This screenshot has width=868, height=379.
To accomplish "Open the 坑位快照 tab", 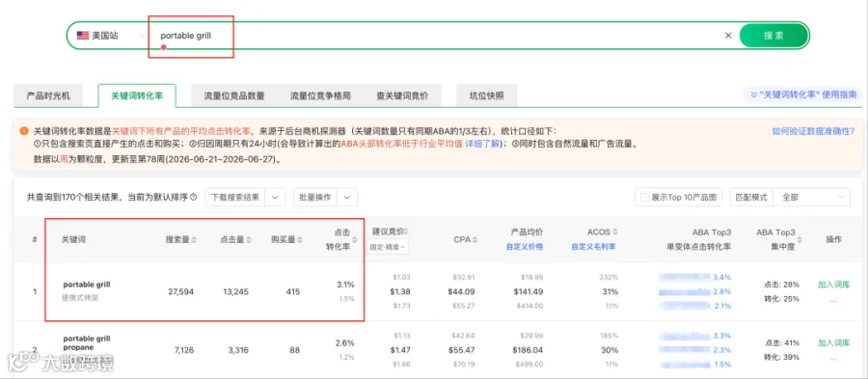I will (x=487, y=95).
